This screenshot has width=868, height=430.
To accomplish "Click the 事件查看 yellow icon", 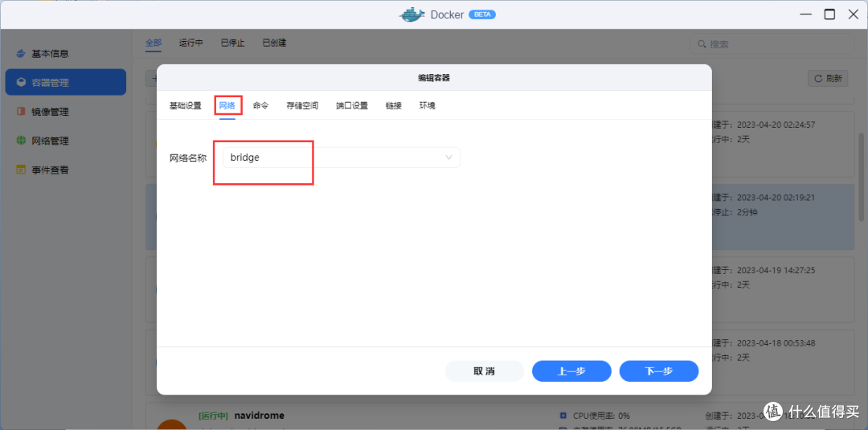I will click(x=21, y=170).
